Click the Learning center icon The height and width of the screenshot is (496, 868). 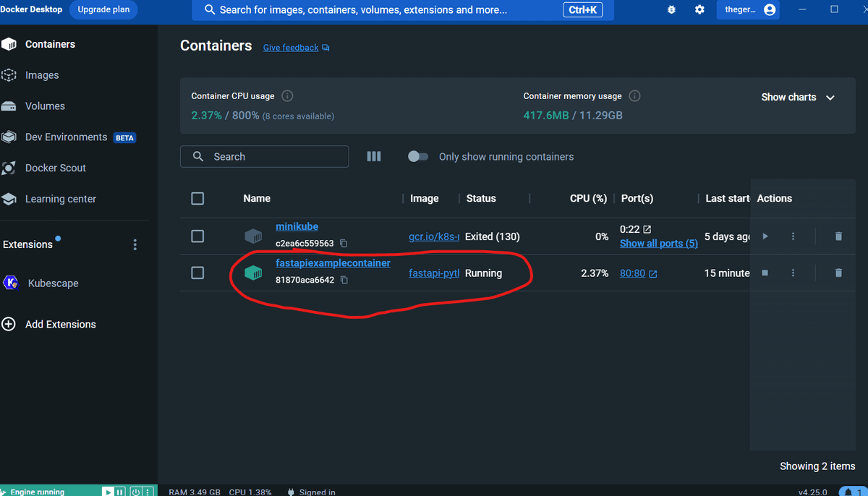[x=9, y=199]
